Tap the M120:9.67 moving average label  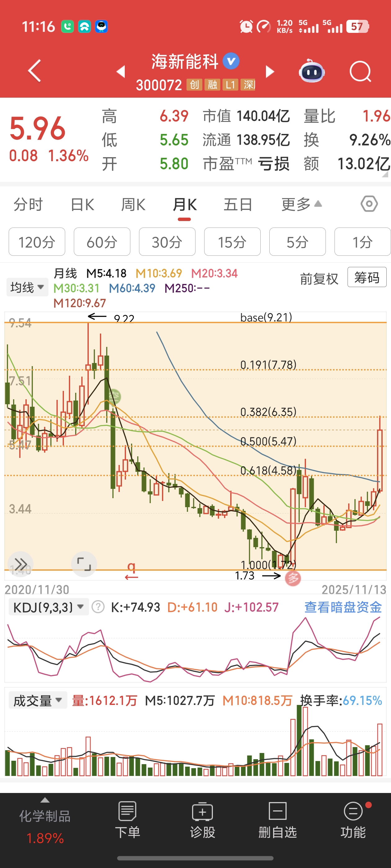(80, 303)
